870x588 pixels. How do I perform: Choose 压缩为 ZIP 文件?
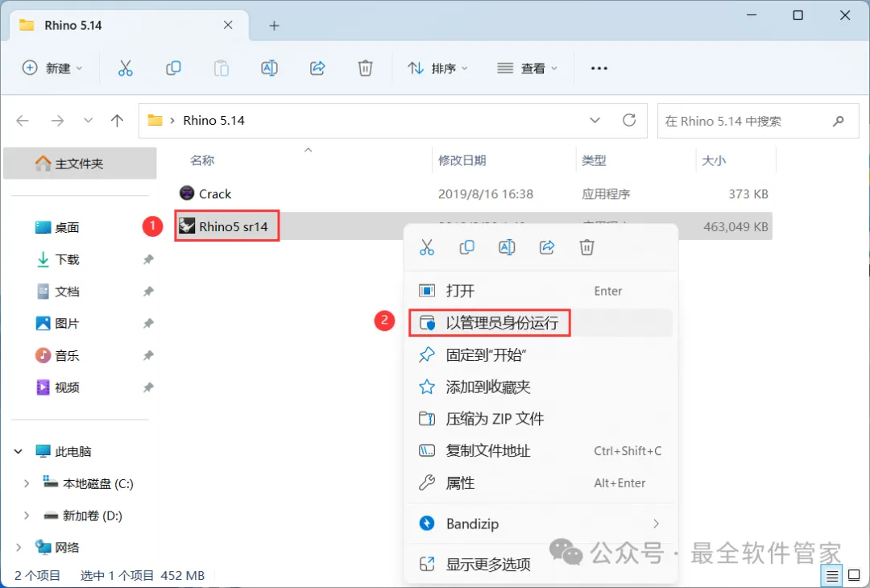tap(541, 419)
